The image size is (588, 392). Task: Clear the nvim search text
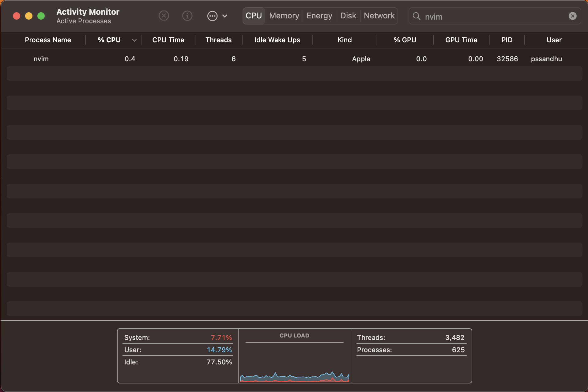(572, 16)
